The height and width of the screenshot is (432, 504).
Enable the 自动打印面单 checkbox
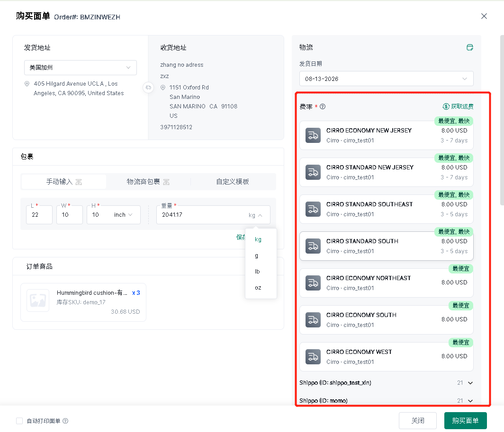coord(19,421)
